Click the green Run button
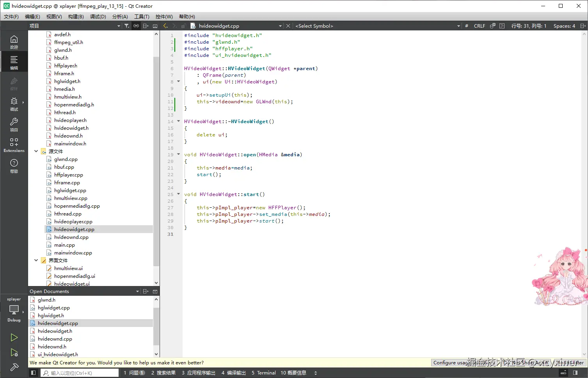This screenshot has height=378, width=588. pyautogui.click(x=14, y=337)
